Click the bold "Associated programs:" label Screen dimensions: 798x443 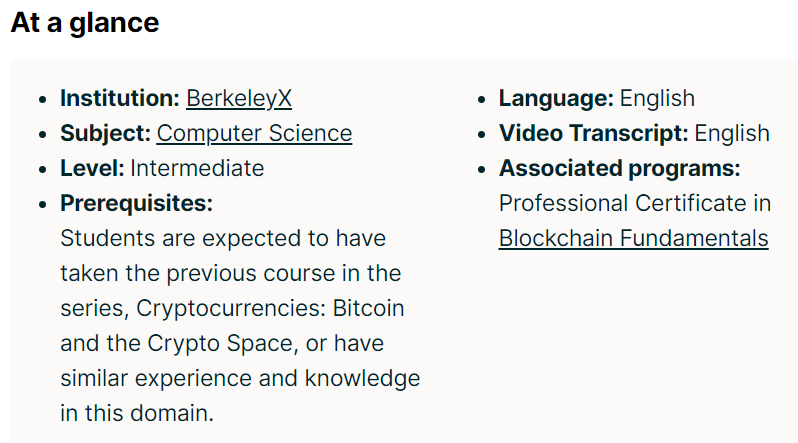tap(619, 168)
